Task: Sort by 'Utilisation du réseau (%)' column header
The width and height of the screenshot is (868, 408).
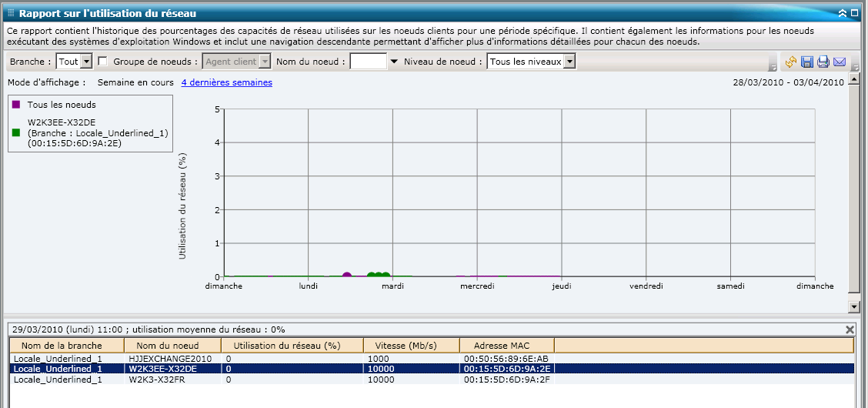Action: click(x=292, y=345)
